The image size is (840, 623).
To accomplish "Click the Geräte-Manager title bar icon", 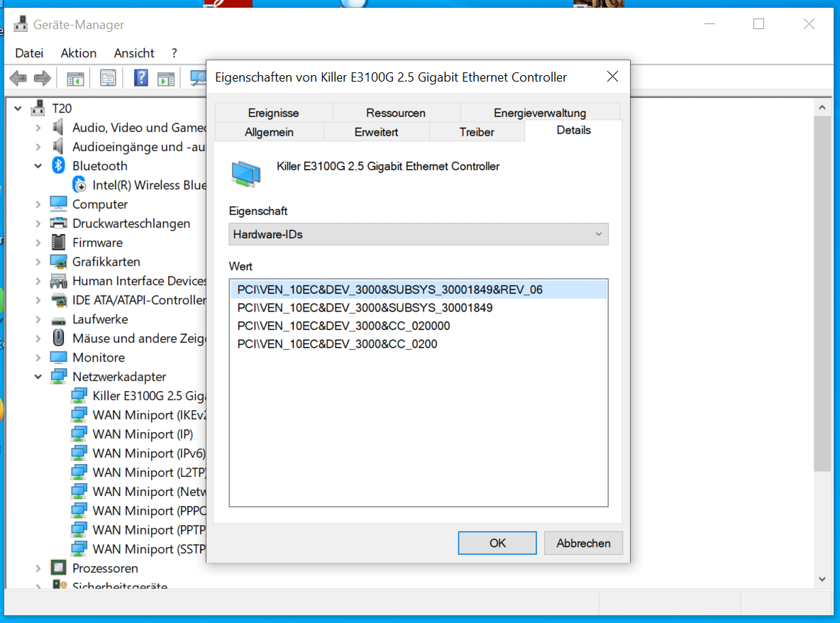I will click(21, 24).
